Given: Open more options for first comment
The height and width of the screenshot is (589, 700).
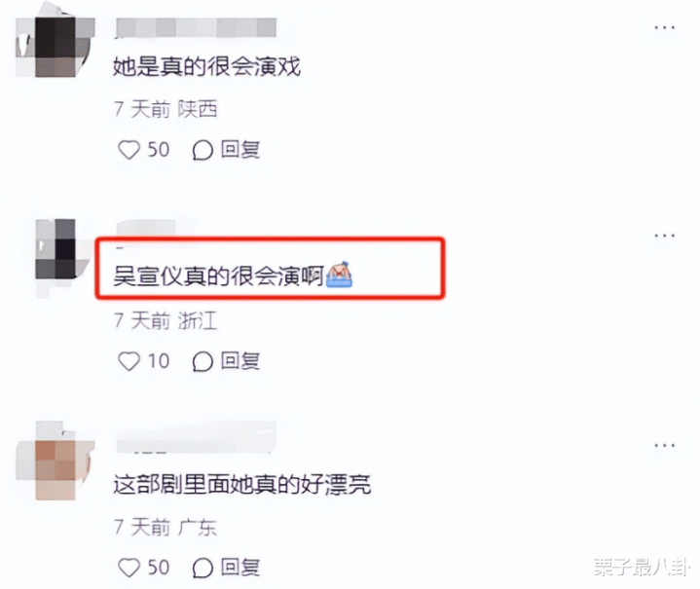Looking at the screenshot, I should click(664, 27).
